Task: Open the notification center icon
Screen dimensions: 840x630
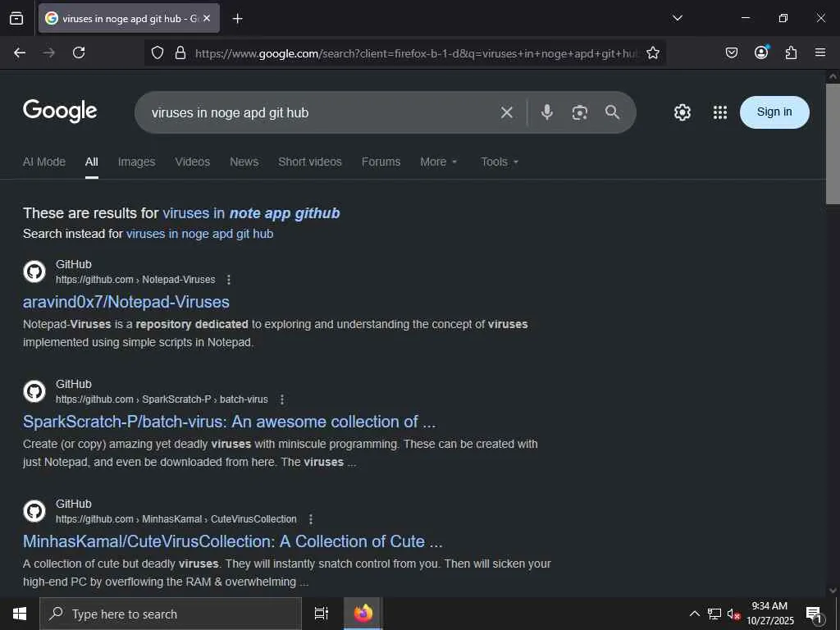Action: [813, 614]
